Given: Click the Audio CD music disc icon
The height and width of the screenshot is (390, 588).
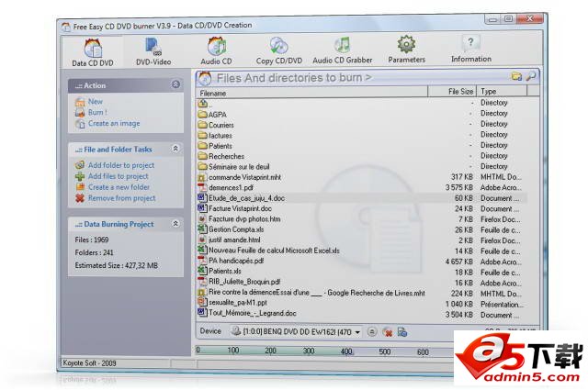Looking at the screenshot, I should (217, 46).
